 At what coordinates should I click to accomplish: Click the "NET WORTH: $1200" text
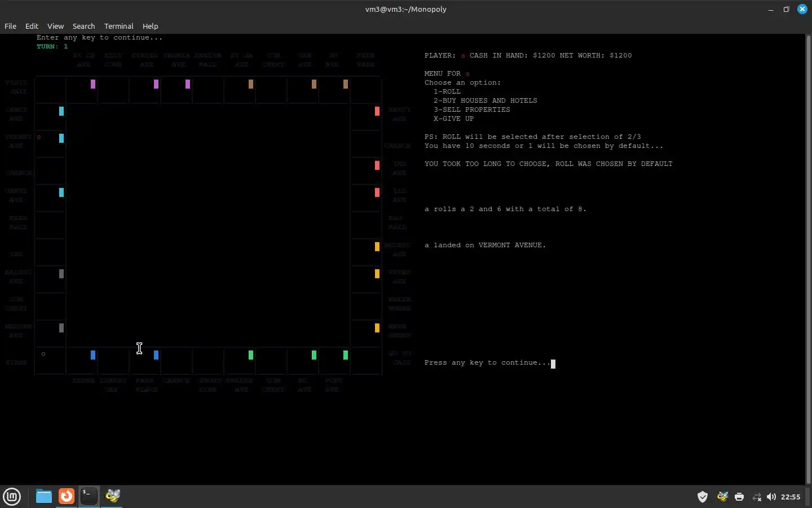pos(596,55)
